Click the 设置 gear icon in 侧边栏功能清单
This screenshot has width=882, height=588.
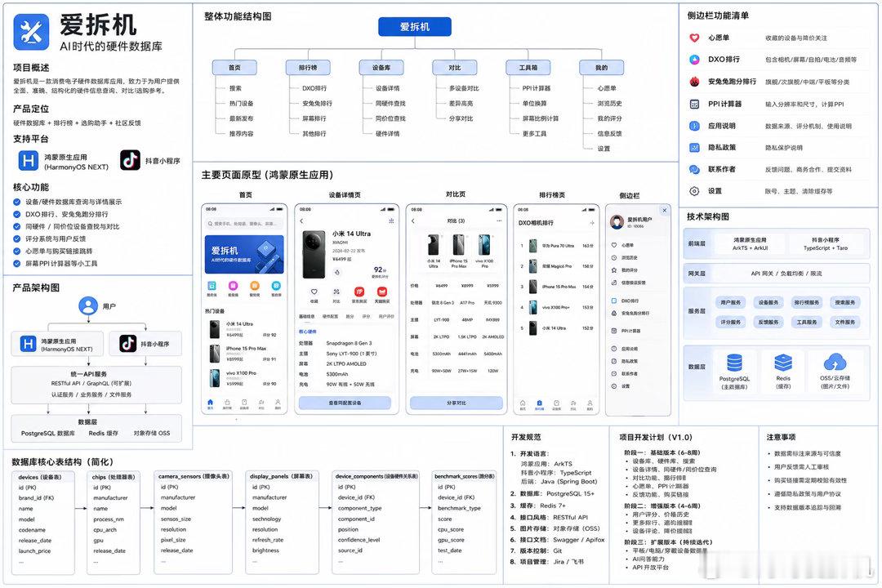(x=694, y=191)
